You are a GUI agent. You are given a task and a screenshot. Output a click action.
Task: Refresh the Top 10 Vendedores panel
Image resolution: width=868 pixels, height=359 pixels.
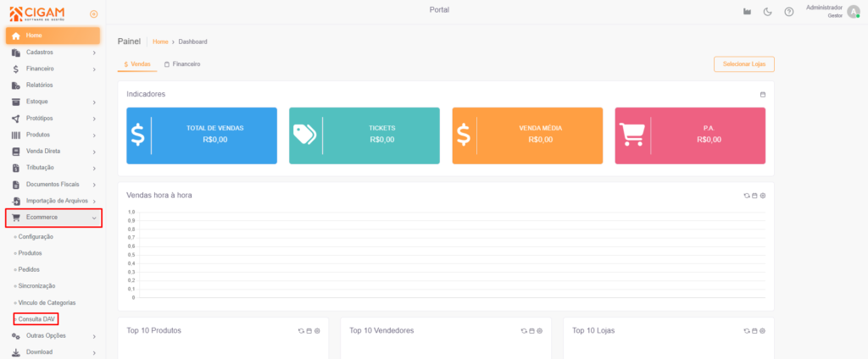click(x=524, y=331)
